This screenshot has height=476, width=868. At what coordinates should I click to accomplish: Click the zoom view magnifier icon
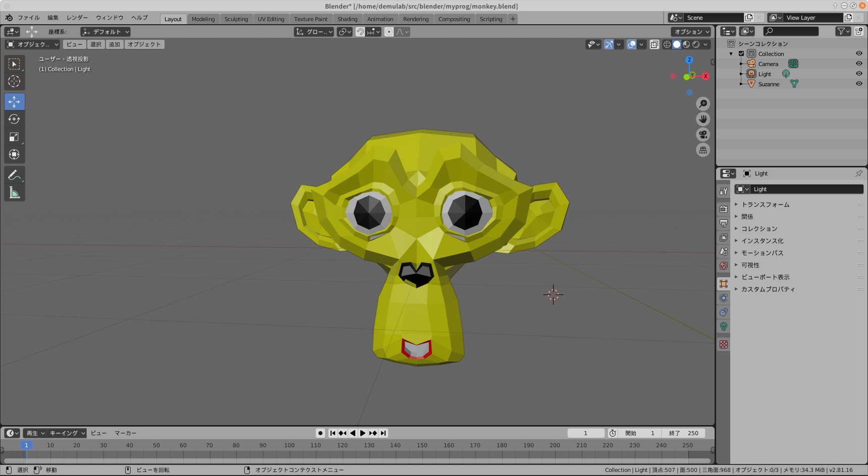coord(703,104)
